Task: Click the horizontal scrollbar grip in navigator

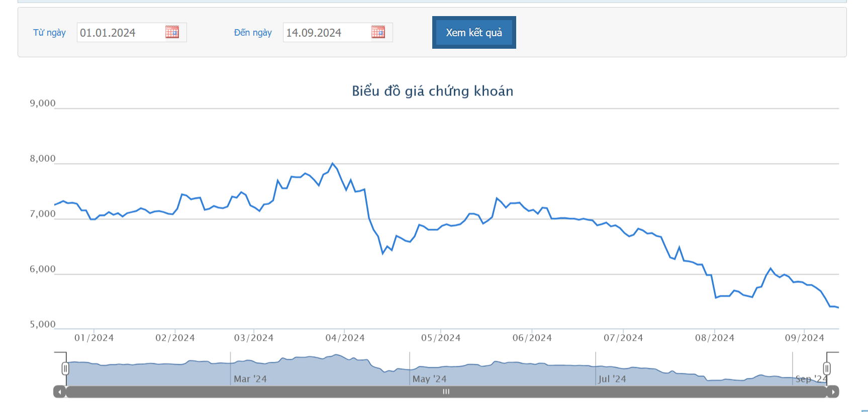Action: (x=446, y=392)
